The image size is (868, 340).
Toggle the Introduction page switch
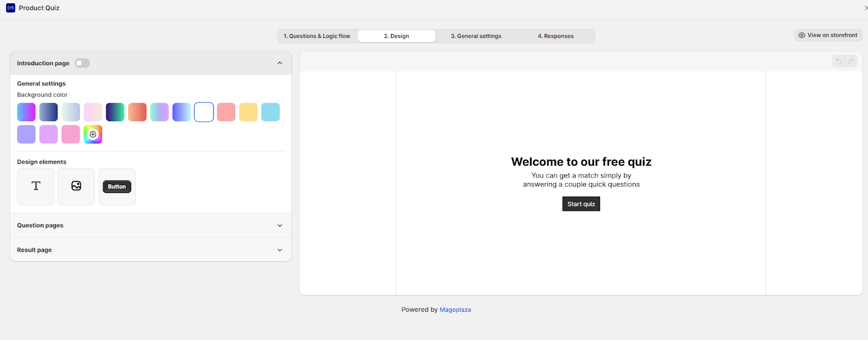82,63
